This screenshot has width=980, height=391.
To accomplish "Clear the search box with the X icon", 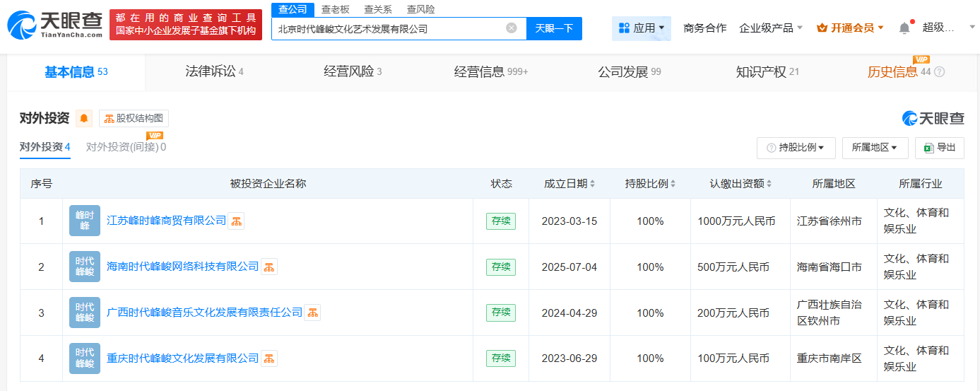I will 512,28.
